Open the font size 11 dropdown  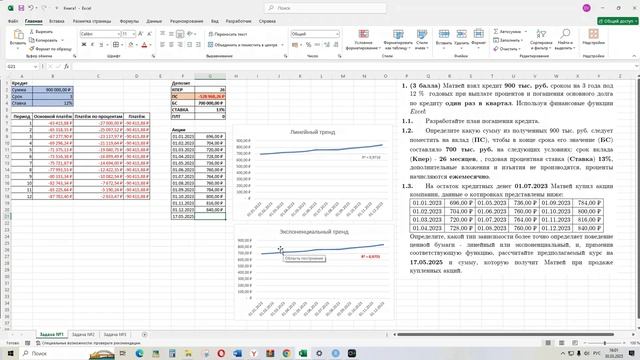click(133, 33)
